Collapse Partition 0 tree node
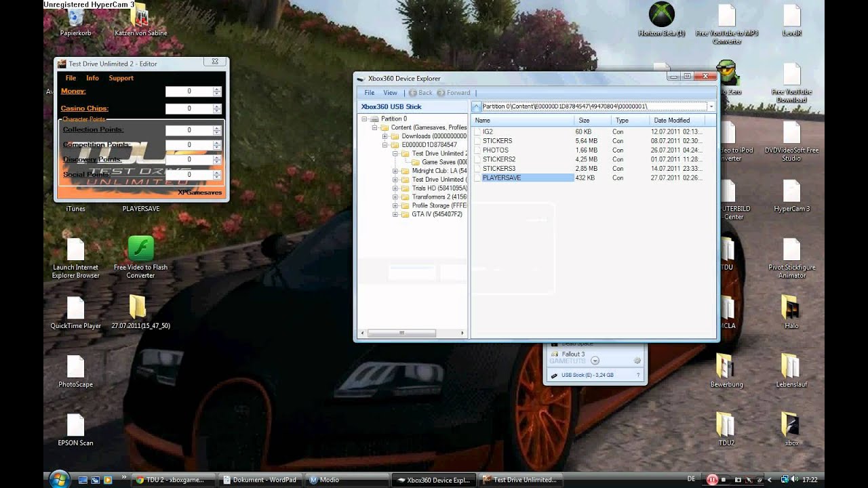Image resolution: width=868 pixels, height=488 pixels. point(365,119)
